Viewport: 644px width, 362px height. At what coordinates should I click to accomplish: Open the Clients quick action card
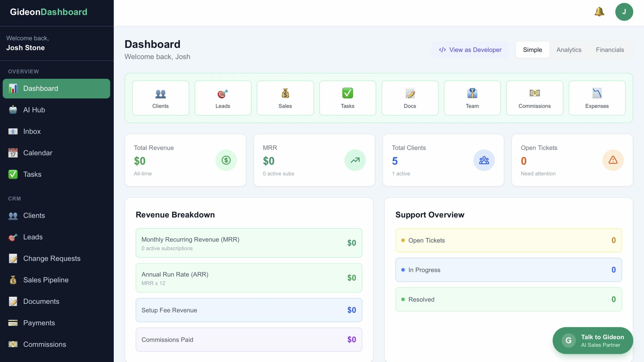click(x=160, y=98)
